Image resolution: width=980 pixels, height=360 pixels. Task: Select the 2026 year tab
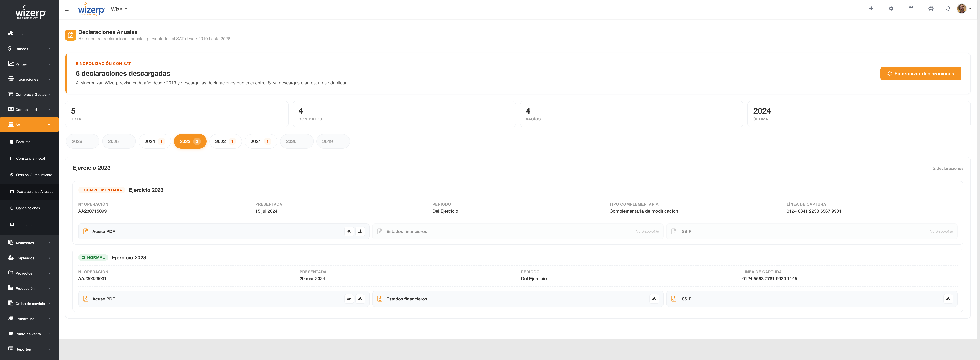tap(82, 141)
